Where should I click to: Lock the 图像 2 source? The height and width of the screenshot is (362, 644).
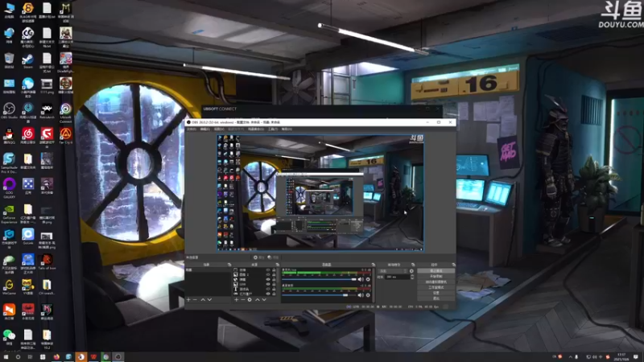tap(274, 274)
